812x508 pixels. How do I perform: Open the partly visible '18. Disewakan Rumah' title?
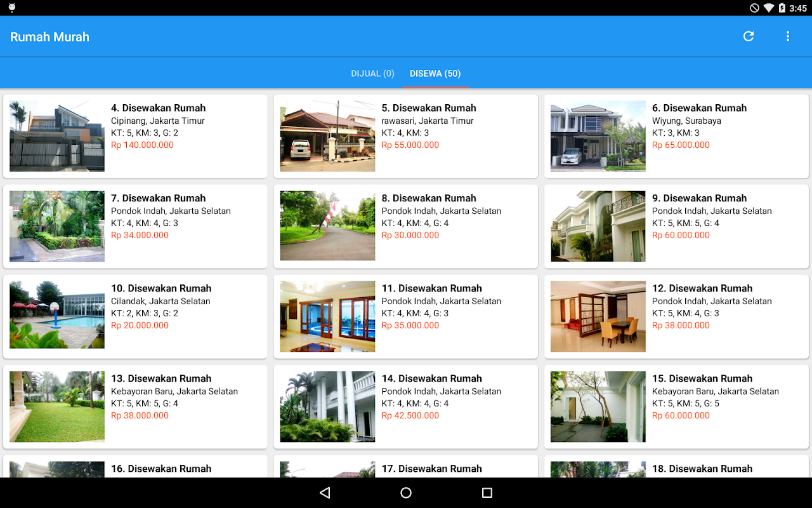pyautogui.click(x=702, y=469)
